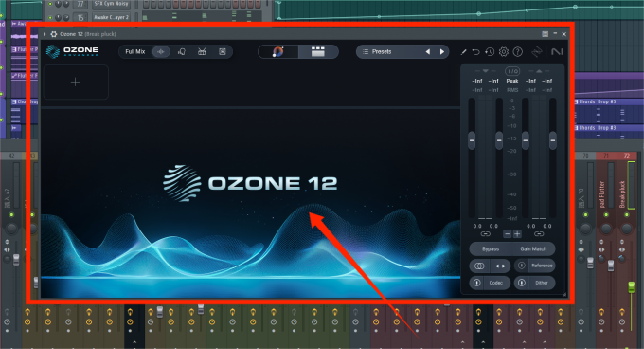The image size is (644, 349).
Task: Select the vocal target icon
Action: 182,52
